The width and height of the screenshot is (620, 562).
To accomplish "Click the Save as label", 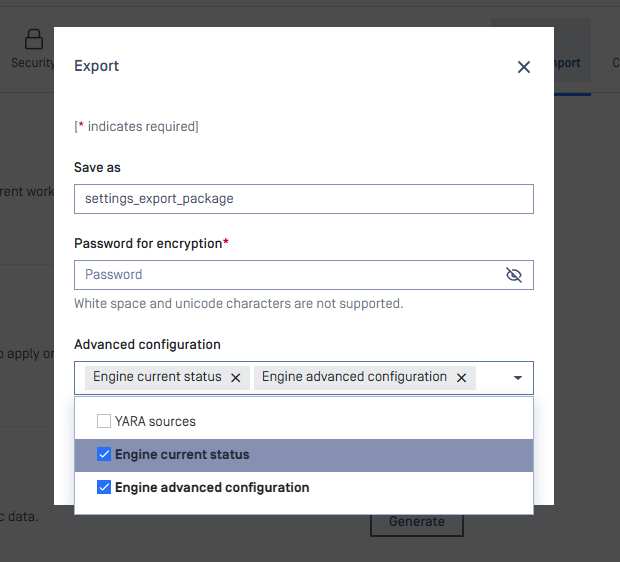I will (97, 167).
